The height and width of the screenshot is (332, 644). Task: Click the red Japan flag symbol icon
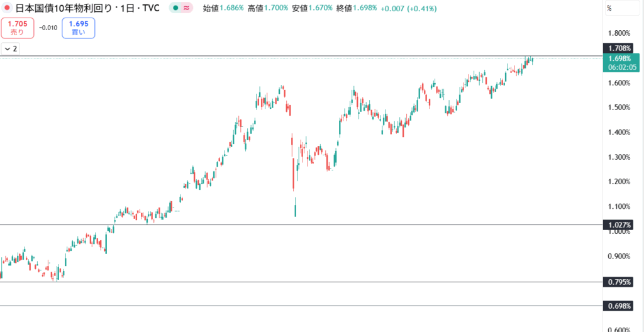(x=6, y=9)
